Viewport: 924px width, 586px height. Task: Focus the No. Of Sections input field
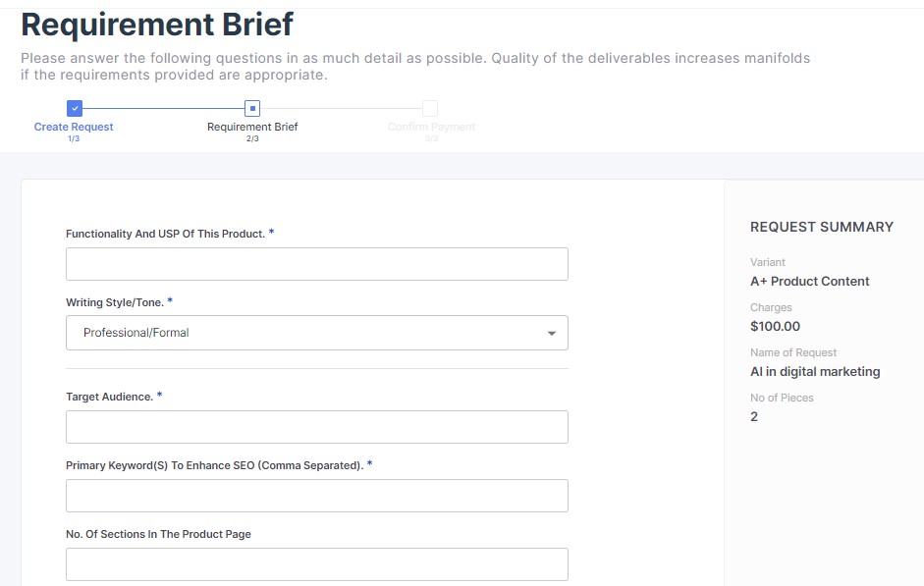point(317,564)
